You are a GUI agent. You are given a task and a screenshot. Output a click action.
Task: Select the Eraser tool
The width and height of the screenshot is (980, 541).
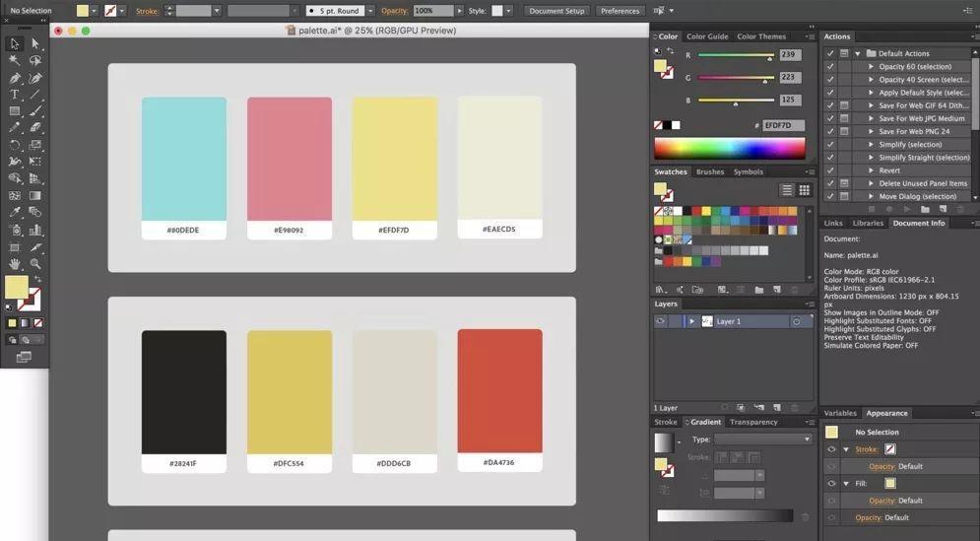35,127
